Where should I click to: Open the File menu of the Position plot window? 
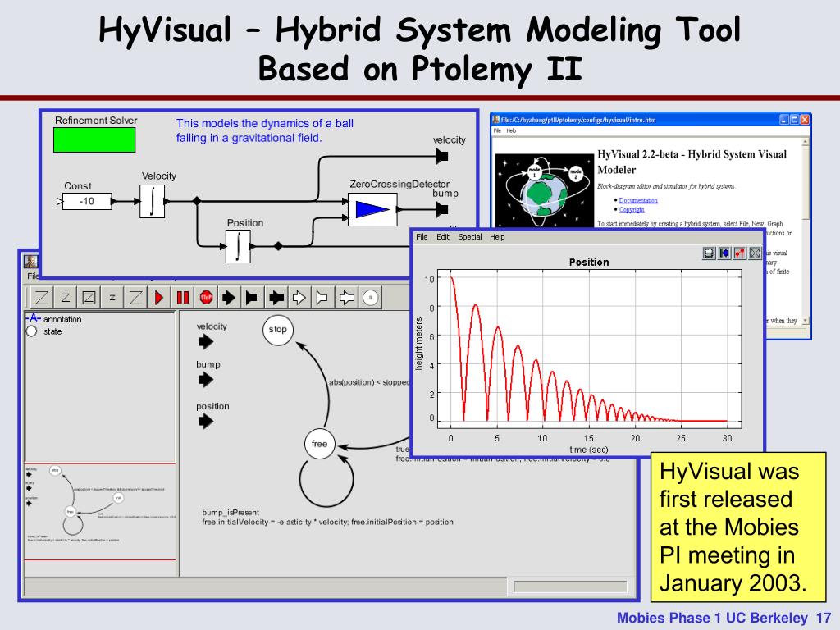[422, 237]
